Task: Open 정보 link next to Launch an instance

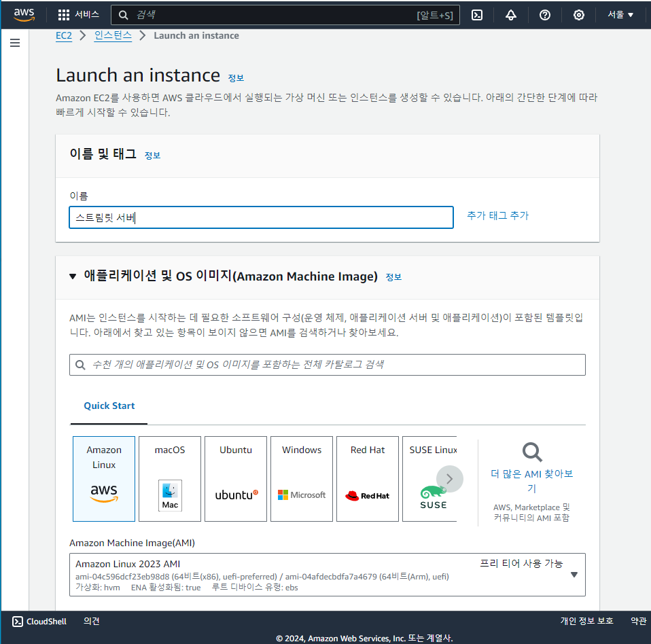Action: point(236,78)
